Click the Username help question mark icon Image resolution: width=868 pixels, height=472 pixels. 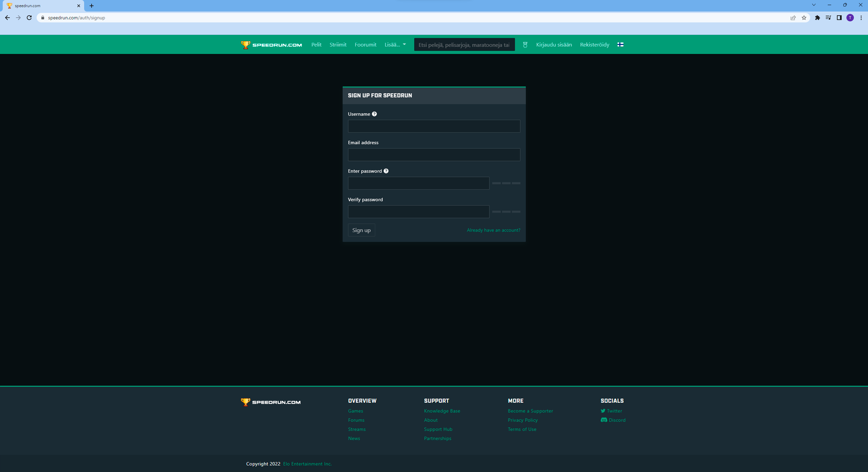(x=374, y=114)
